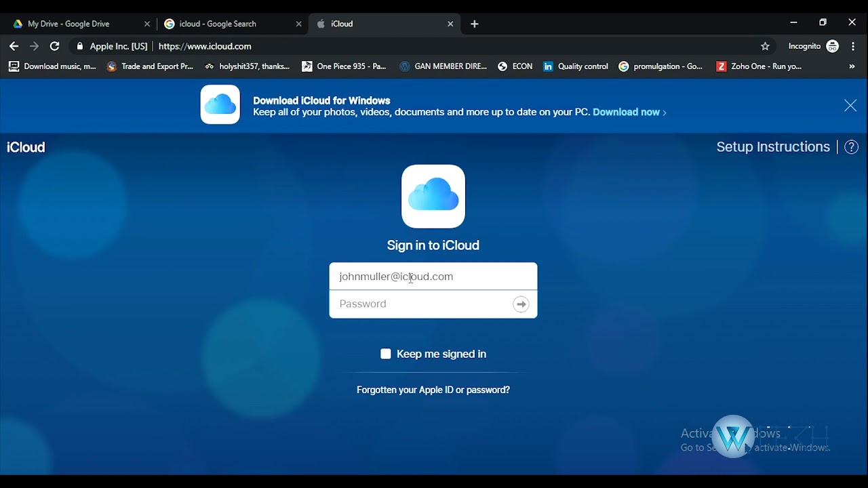Click the Apple ID email field
Image resolution: width=868 pixels, height=488 pixels.
(x=433, y=277)
